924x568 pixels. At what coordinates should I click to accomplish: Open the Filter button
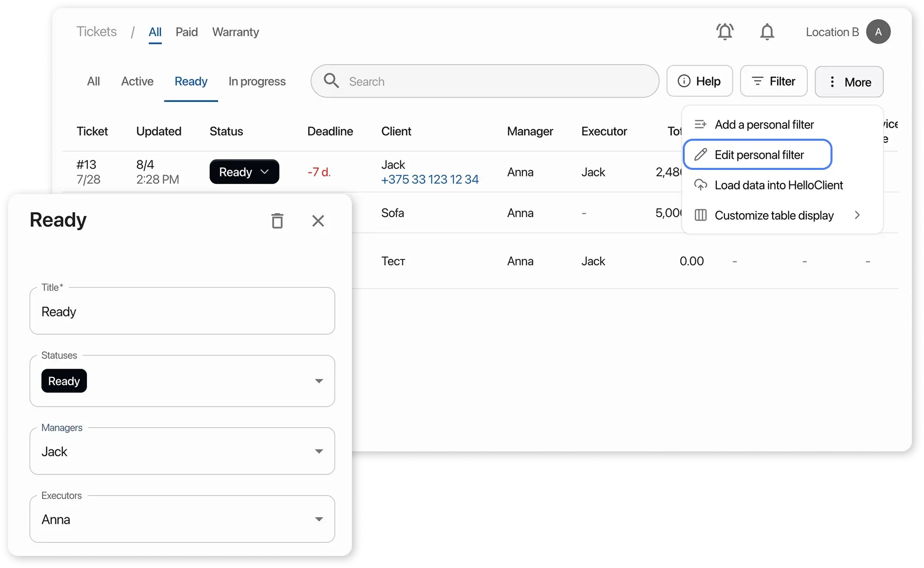click(x=773, y=81)
